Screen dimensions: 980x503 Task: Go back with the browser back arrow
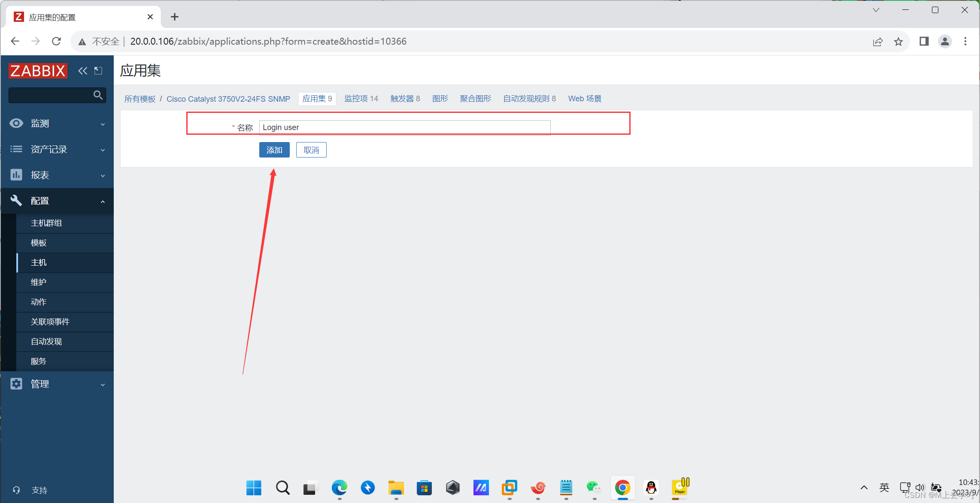15,41
